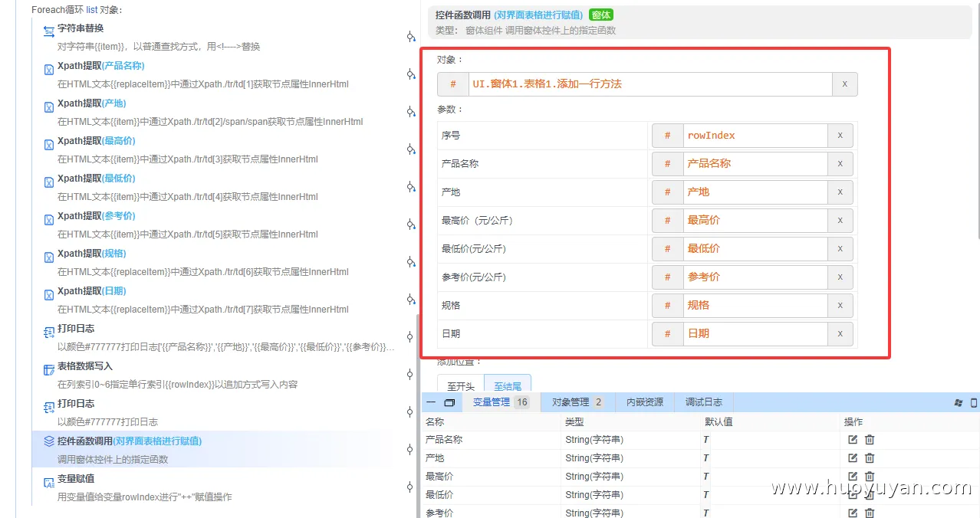Toggle # mode for 最低价(元/公斤) parameter
Screen dimensions: 980x518
(668, 249)
